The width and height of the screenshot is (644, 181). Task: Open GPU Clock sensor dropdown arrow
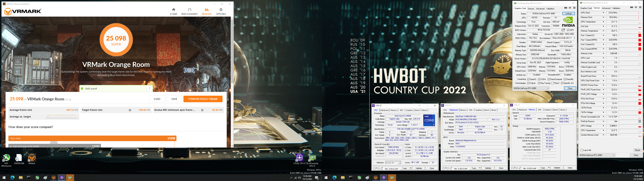click(x=604, y=13)
